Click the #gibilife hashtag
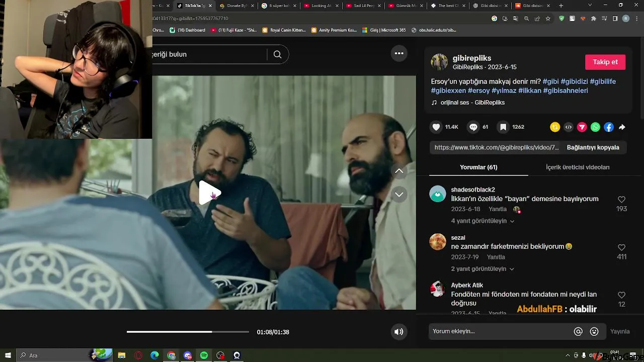The width and height of the screenshot is (644, 362). (x=603, y=81)
